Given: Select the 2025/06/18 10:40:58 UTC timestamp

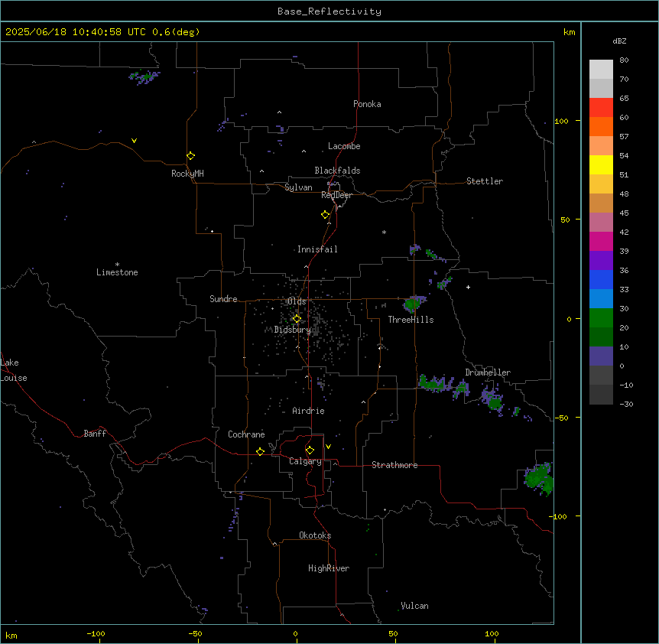Looking at the screenshot, I should [x=76, y=32].
